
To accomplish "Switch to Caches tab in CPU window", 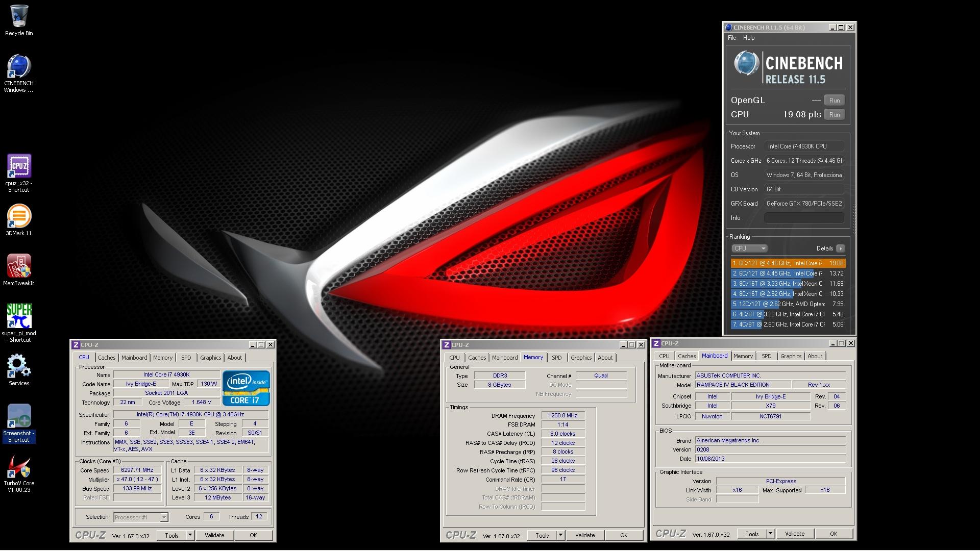I will (107, 358).
